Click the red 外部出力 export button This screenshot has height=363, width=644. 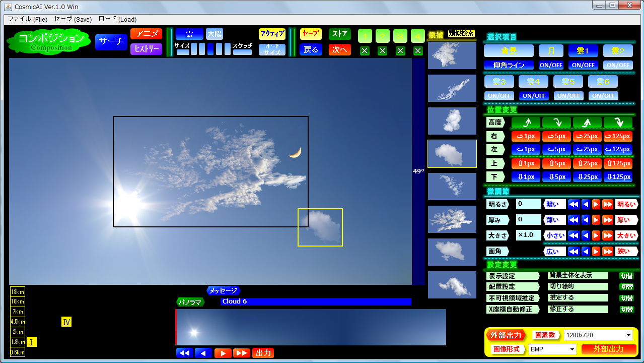pos(609,349)
